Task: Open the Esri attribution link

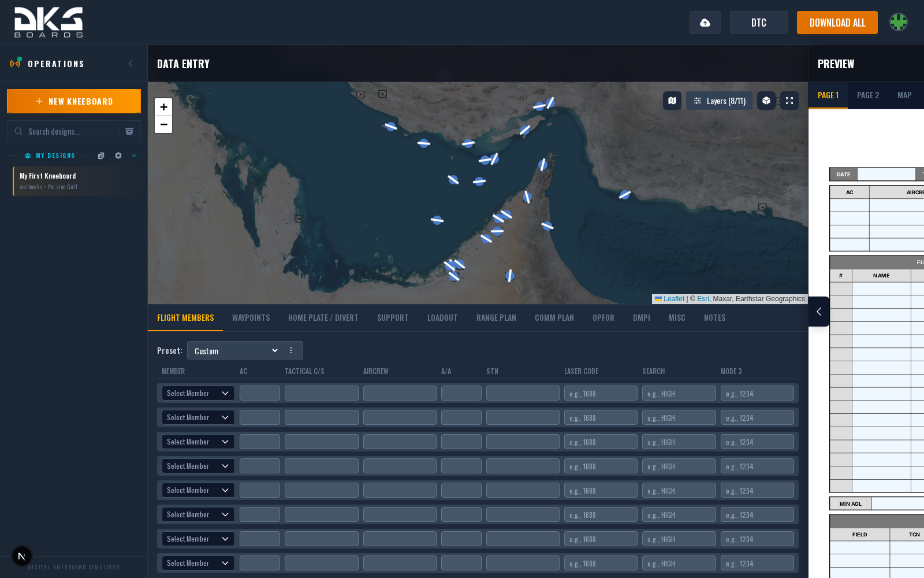Action: coord(703,299)
